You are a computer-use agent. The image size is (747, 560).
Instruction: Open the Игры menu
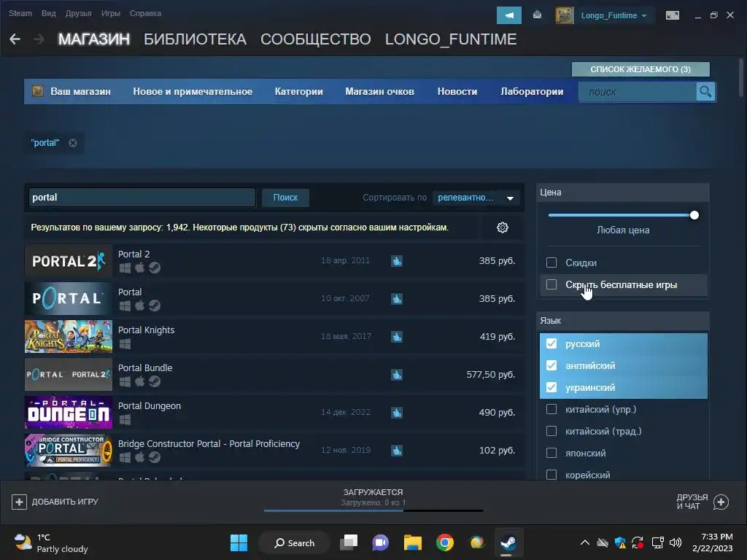click(111, 13)
